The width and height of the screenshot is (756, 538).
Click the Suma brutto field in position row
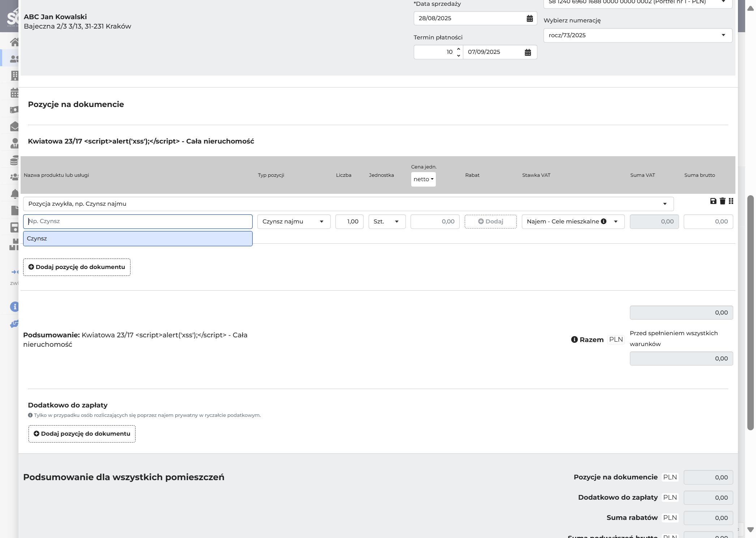click(x=708, y=222)
